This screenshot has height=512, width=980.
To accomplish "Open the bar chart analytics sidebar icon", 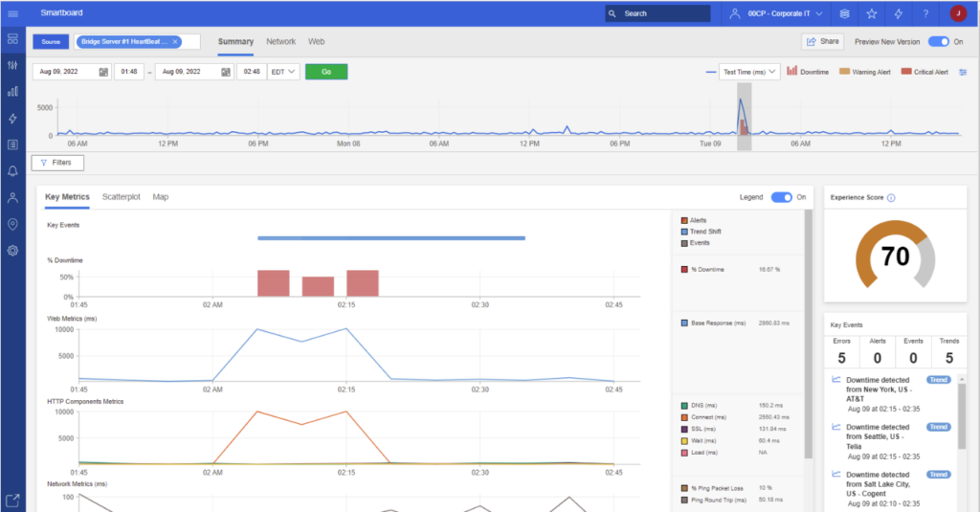I will (12, 92).
